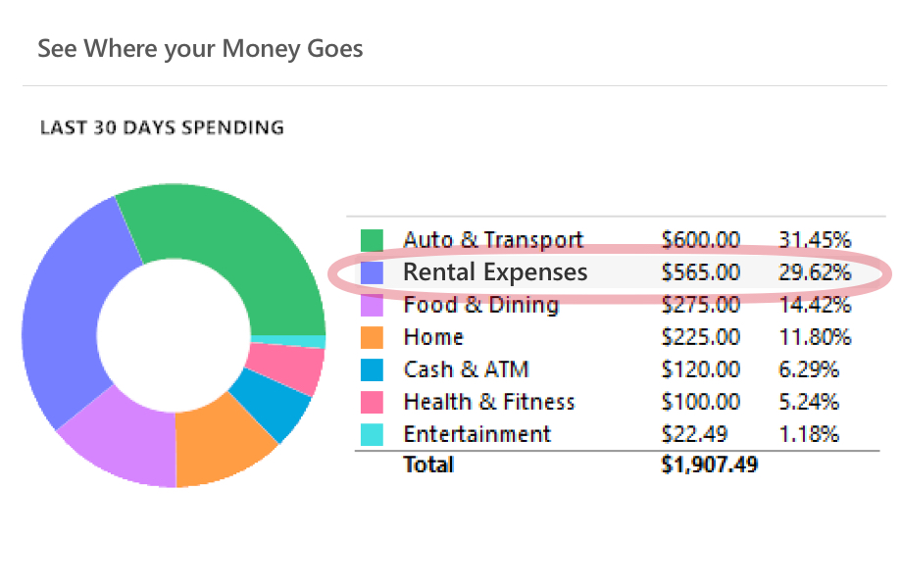Viewport: 902px width, 588px height.
Task: Click the Entertainment category label
Action: tap(476, 434)
